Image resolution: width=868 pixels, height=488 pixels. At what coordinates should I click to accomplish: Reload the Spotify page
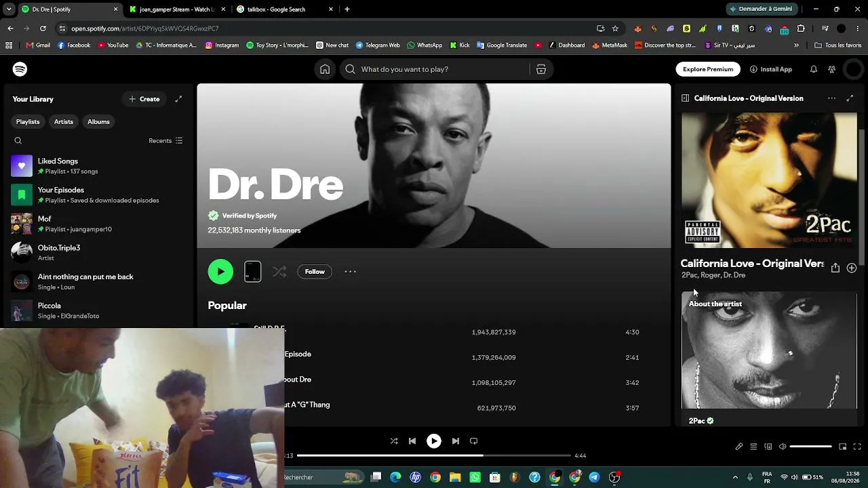[43, 28]
